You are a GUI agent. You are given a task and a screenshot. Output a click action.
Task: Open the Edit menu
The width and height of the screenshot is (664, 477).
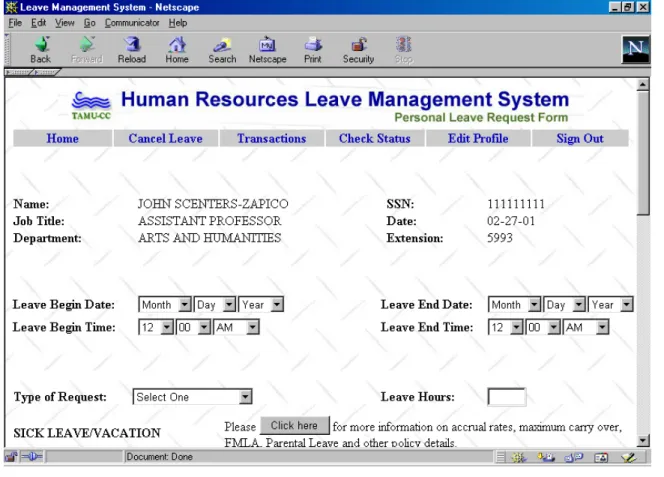38,23
